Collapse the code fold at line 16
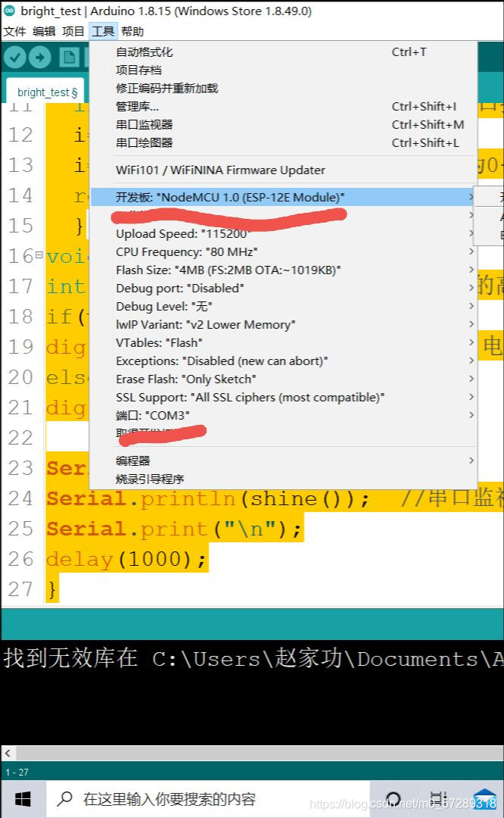Image resolution: width=504 pixels, height=818 pixels. 39,256
